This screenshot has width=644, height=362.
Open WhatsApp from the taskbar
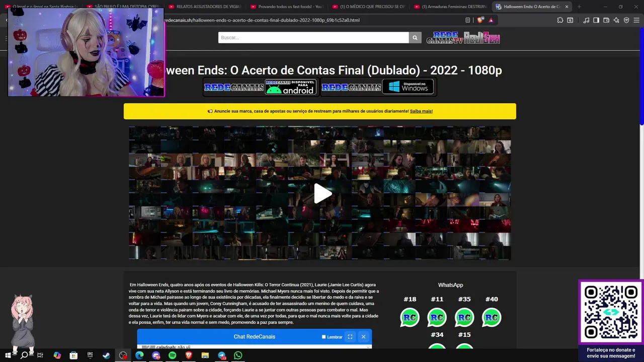(x=238, y=355)
